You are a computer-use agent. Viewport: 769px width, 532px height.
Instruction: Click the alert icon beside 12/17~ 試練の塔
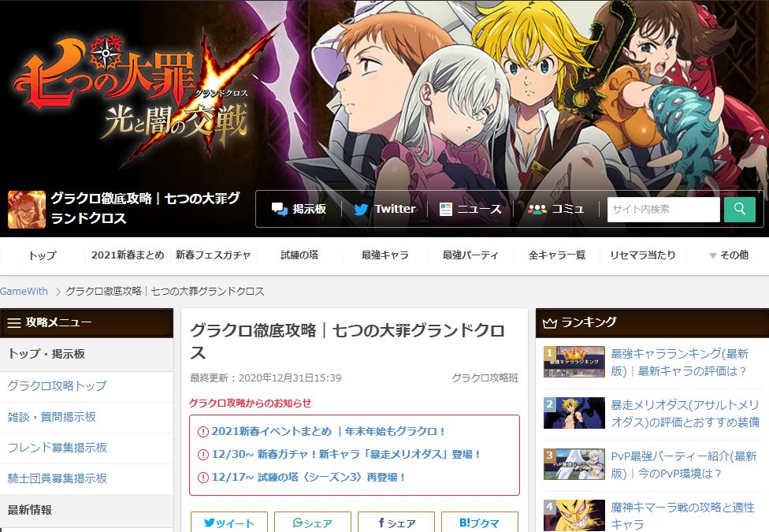pos(202,477)
